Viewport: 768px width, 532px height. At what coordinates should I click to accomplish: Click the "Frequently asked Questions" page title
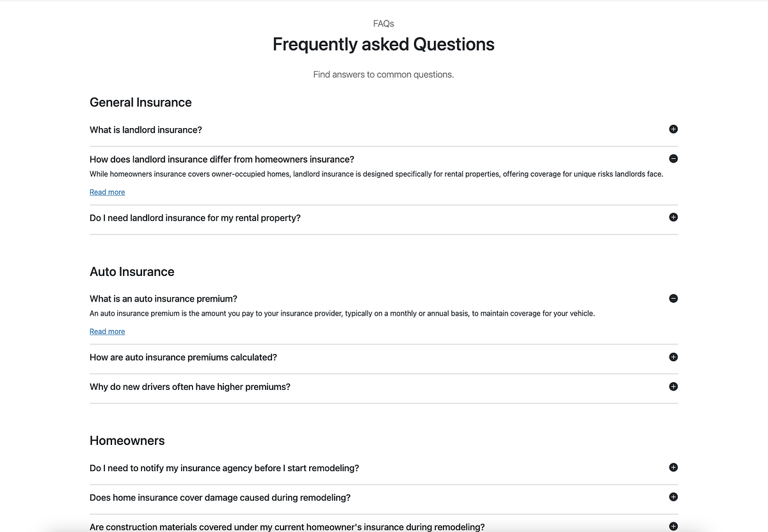pyautogui.click(x=383, y=44)
